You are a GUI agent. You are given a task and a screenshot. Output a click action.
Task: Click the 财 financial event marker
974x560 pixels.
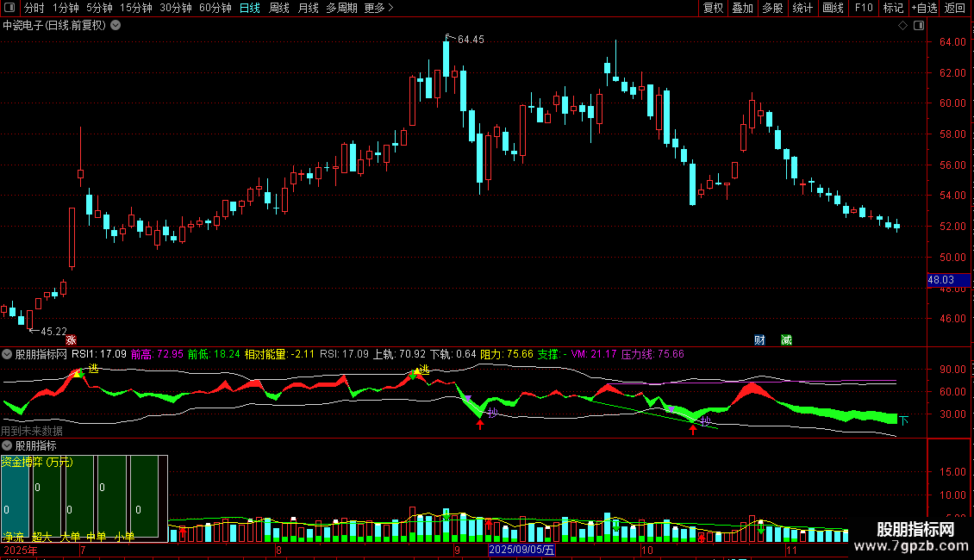759,339
